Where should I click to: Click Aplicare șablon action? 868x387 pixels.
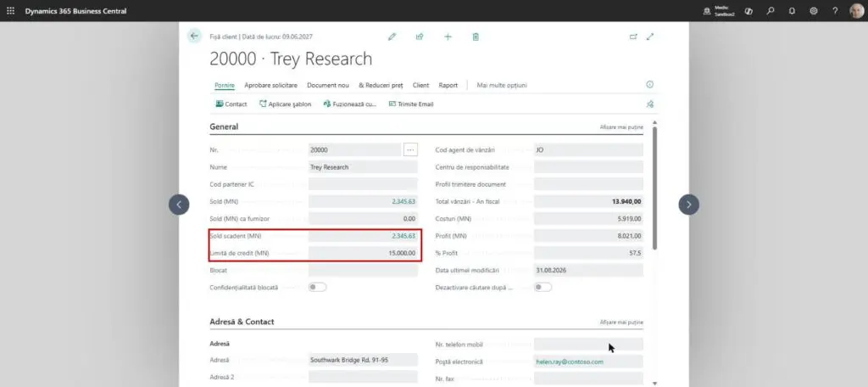pyautogui.click(x=285, y=104)
